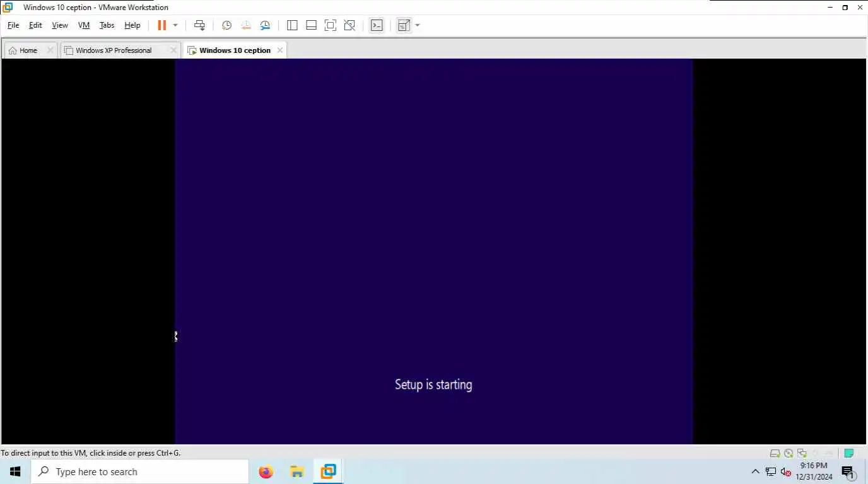Open the Windows Start menu
This screenshot has width=868, height=484.
(15, 471)
